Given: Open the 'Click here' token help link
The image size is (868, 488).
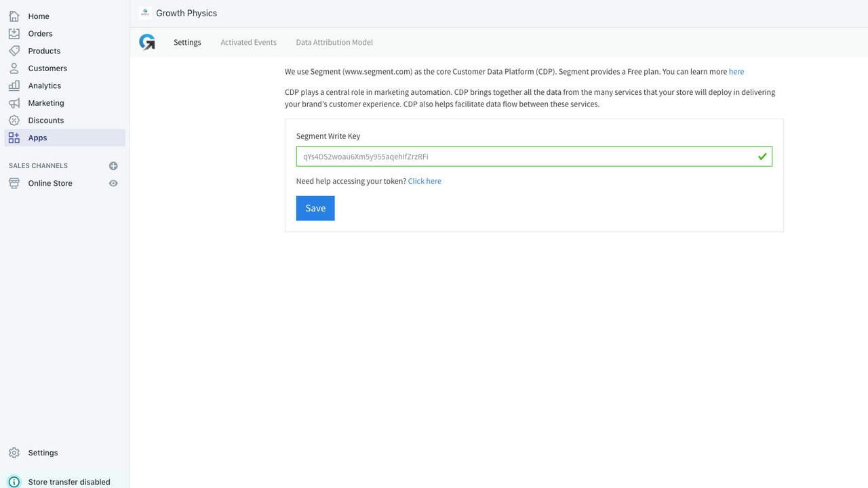Looking at the screenshot, I should coord(425,181).
